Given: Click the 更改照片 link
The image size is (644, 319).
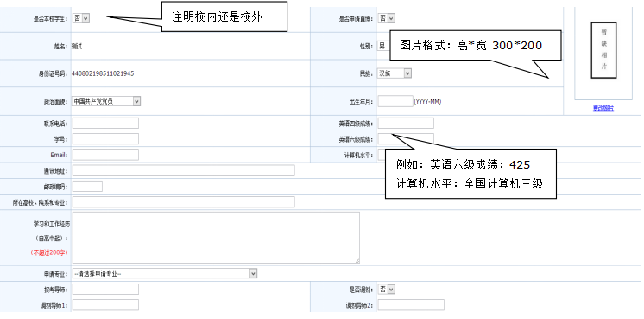Looking at the screenshot, I should [x=603, y=108].
